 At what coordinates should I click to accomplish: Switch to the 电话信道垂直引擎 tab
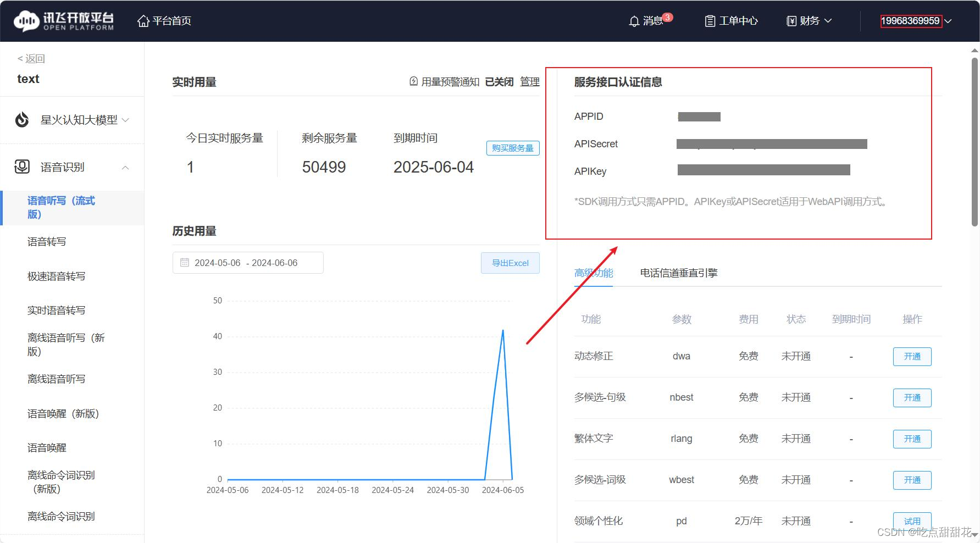[679, 273]
